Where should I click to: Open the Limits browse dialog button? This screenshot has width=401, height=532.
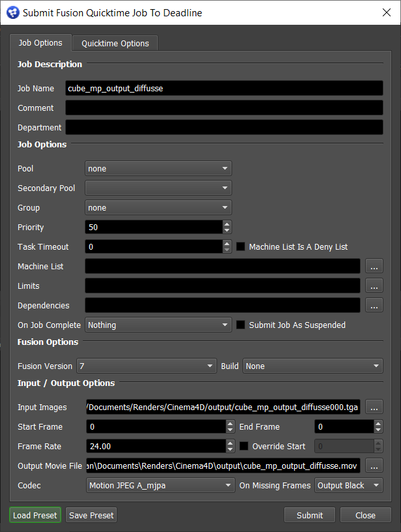tap(374, 286)
